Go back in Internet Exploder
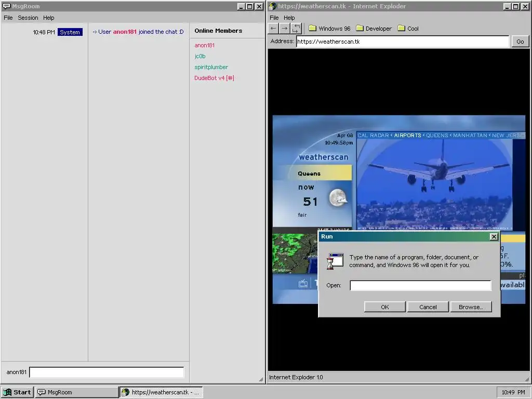 coord(273,29)
